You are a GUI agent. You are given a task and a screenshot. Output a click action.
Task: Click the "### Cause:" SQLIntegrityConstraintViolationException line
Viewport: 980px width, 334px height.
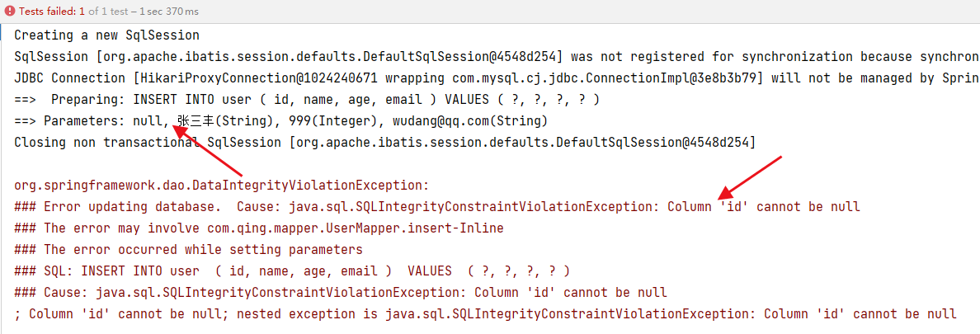click(x=340, y=293)
